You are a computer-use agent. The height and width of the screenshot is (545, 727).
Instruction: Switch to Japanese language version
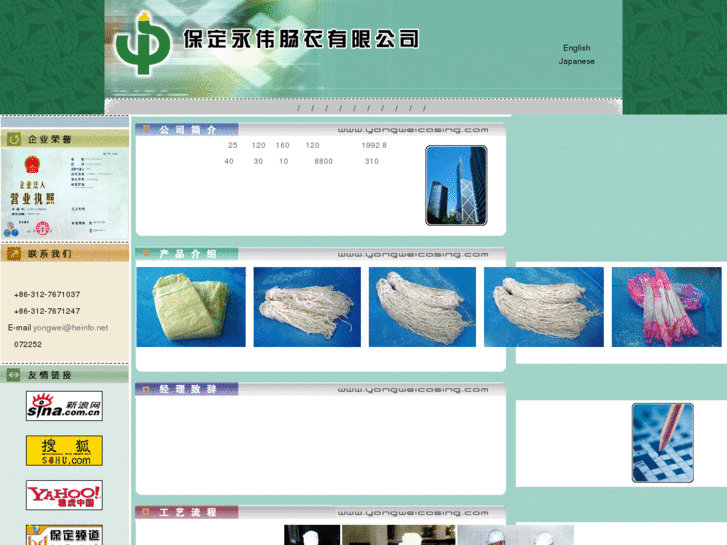pyautogui.click(x=576, y=61)
